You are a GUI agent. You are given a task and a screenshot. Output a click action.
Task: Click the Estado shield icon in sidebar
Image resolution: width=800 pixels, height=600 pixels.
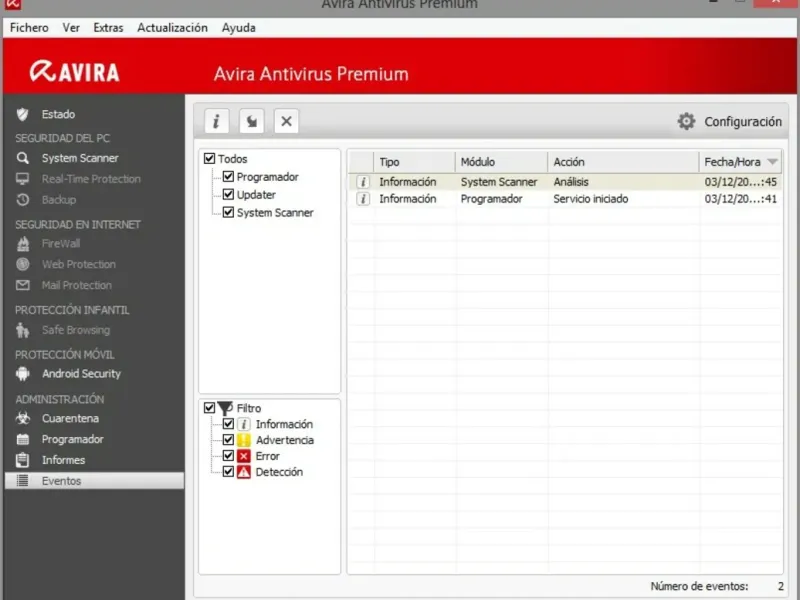click(22, 114)
